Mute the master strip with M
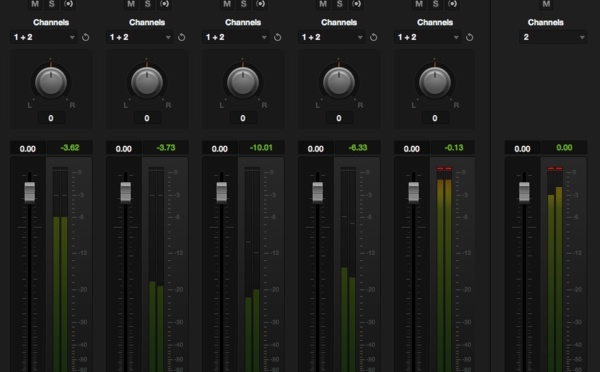The height and width of the screenshot is (372, 600). click(x=546, y=4)
